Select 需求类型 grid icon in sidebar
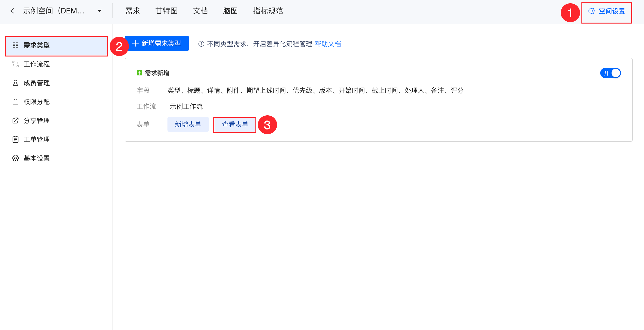 point(16,45)
